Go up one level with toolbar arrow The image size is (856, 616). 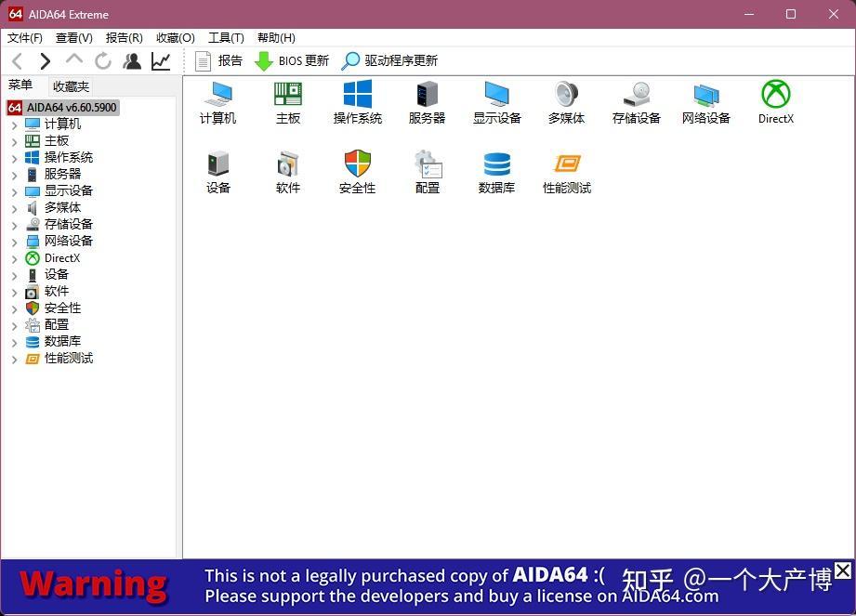pyautogui.click(x=73, y=59)
